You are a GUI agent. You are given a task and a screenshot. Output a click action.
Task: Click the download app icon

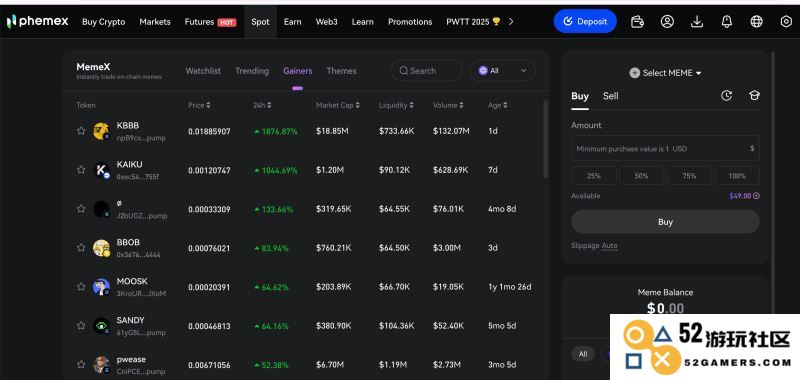click(x=697, y=21)
